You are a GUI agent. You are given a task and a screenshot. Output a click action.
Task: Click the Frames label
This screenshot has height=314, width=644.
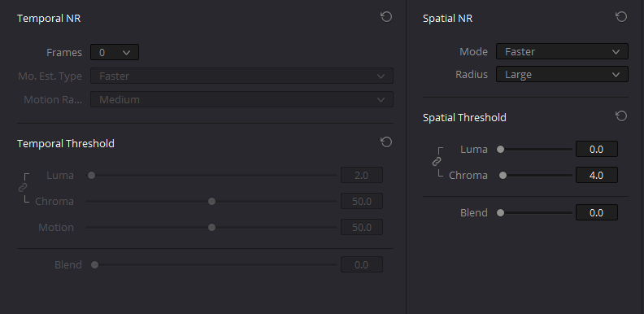(64, 53)
